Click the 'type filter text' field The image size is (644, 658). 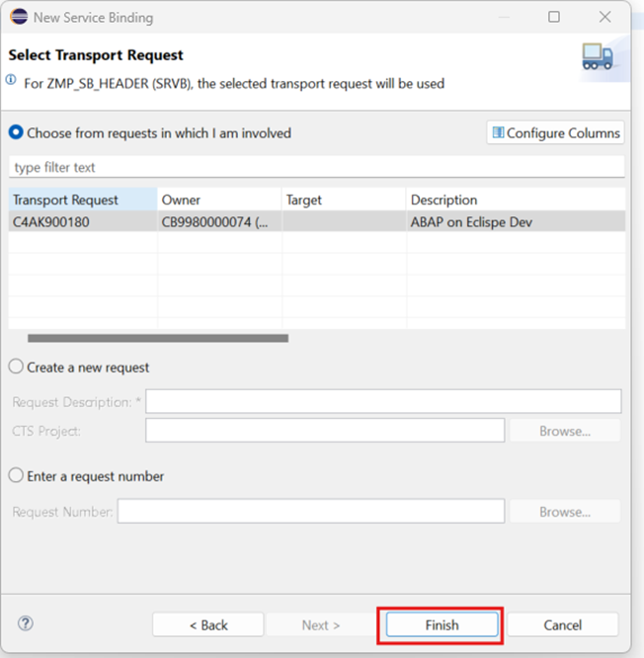316,167
